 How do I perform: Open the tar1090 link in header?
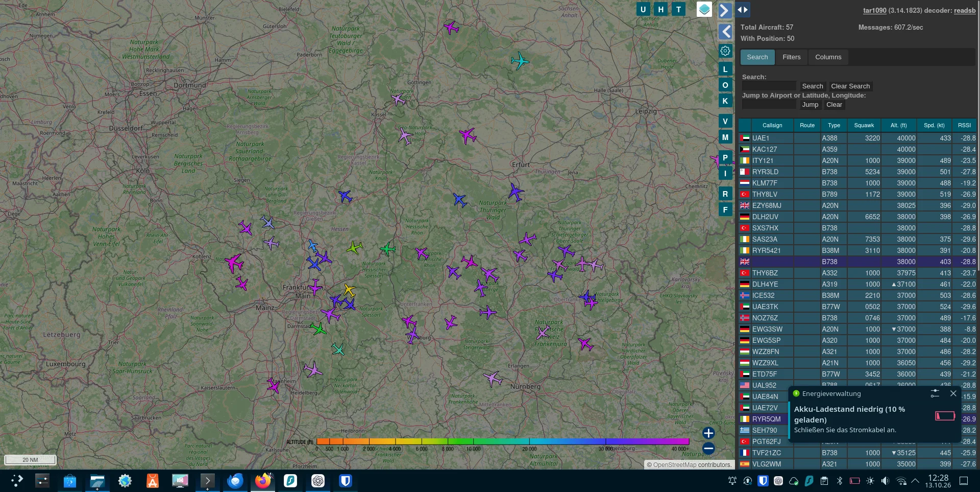pyautogui.click(x=874, y=10)
